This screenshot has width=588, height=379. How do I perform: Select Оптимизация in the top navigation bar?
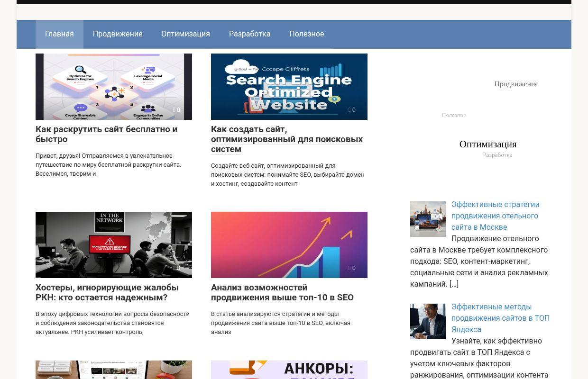tap(185, 34)
